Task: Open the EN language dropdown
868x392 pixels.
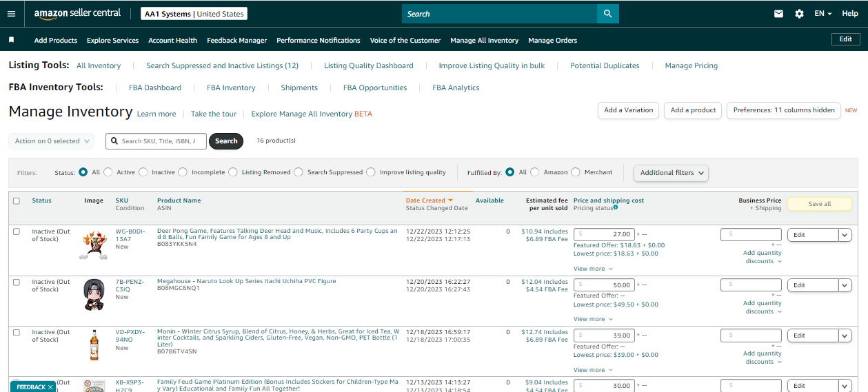Action: (823, 14)
